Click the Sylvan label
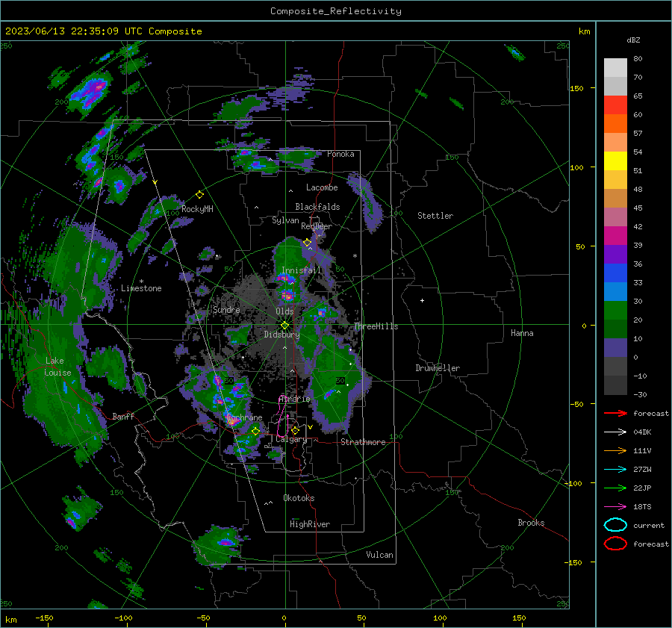 tap(285, 220)
